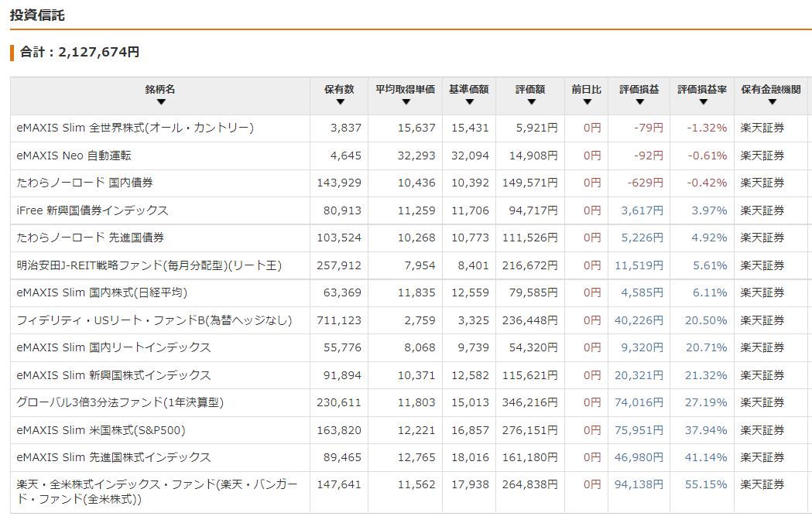Viewport: 812px width, 530px height.
Task: Sort by 評価額 column arrow
Action: [531, 102]
